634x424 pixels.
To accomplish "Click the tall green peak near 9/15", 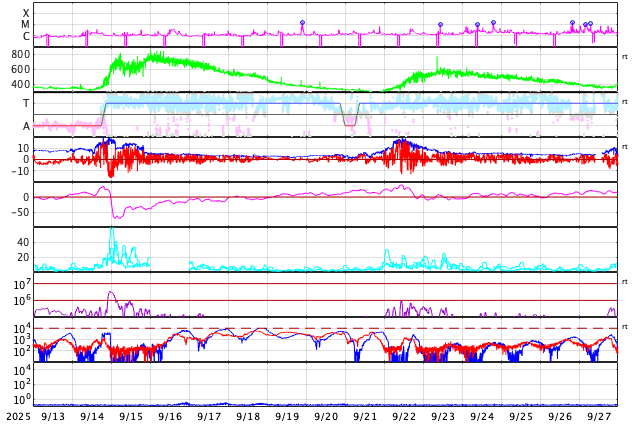I will [151, 53].
